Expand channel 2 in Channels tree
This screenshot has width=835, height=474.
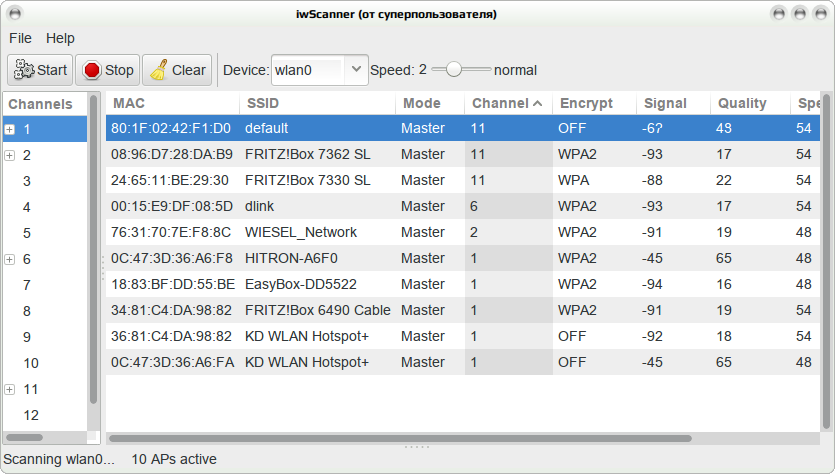click(x=10, y=156)
